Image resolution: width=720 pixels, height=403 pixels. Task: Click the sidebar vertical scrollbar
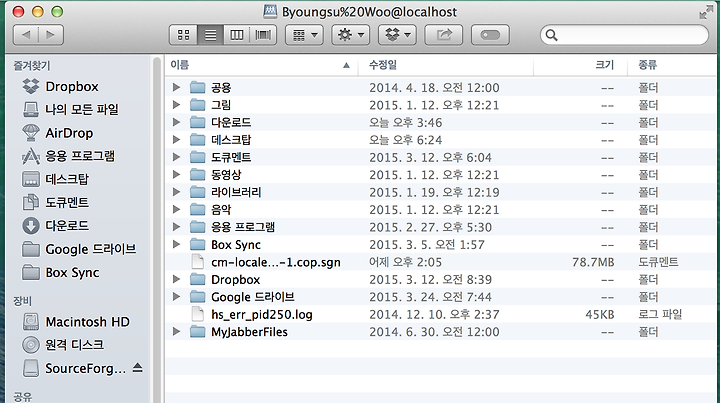157,229
